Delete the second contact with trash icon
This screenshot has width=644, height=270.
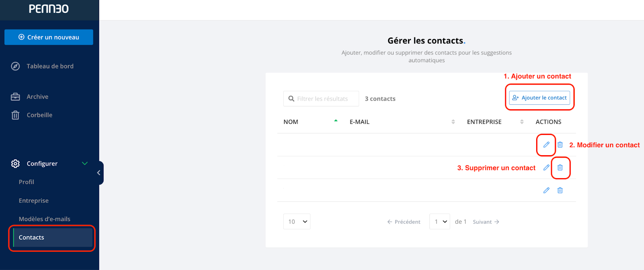click(560, 167)
